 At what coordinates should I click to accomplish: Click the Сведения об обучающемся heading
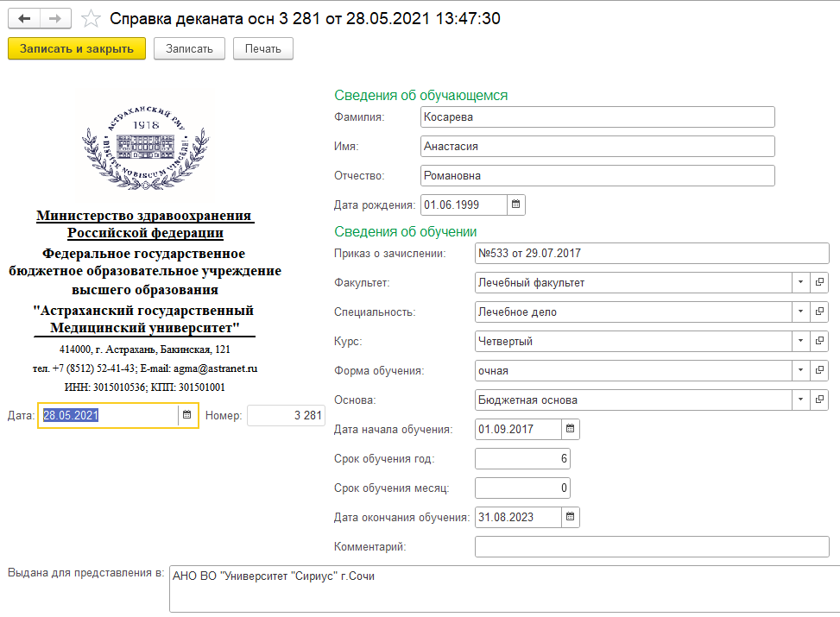pyautogui.click(x=421, y=95)
